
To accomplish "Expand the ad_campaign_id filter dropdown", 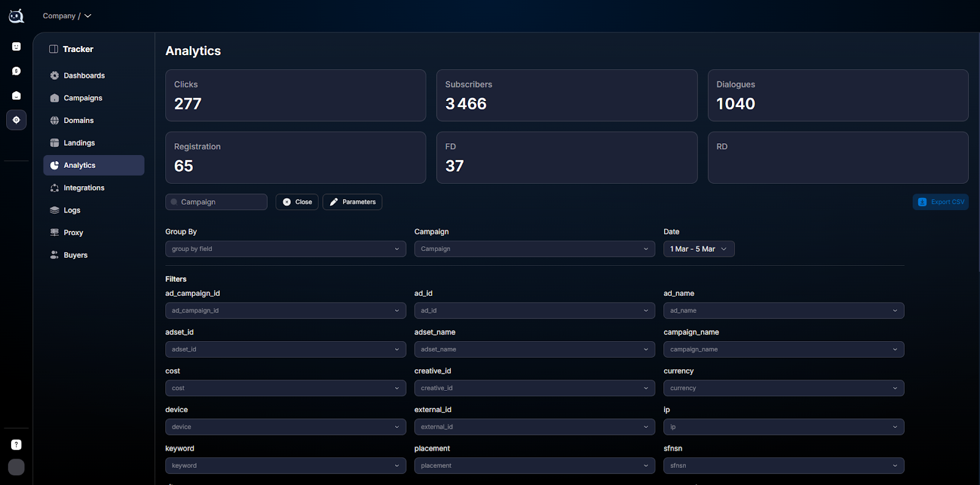I will 285,310.
